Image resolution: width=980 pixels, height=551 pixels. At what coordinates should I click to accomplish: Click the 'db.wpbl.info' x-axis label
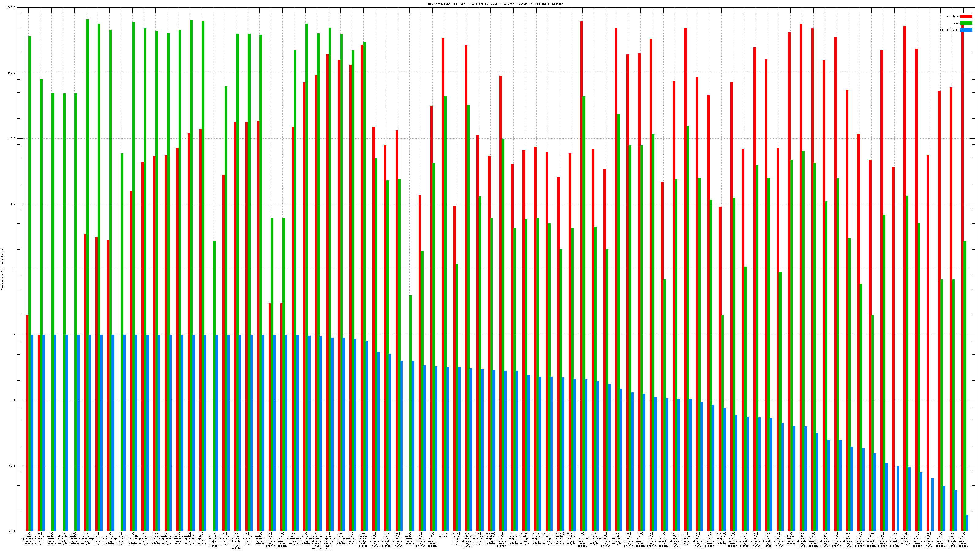tap(201, 538)
